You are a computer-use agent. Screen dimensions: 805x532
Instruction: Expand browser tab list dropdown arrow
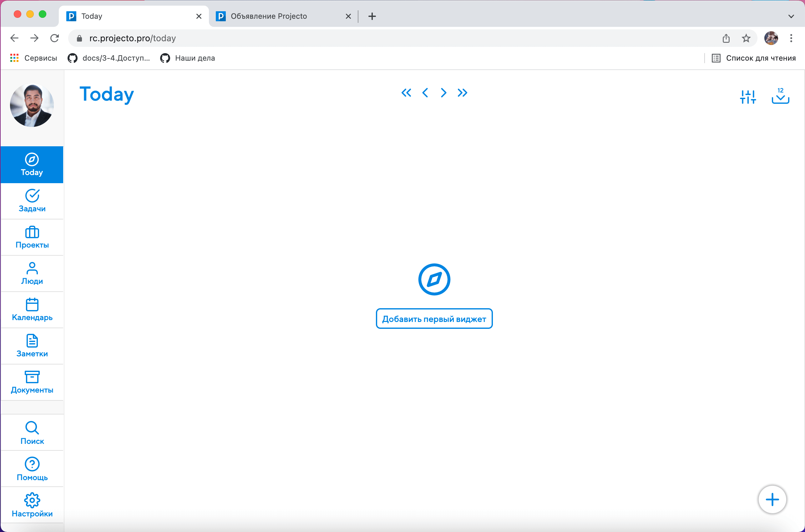pyautogui.click(x=791, y=16)
